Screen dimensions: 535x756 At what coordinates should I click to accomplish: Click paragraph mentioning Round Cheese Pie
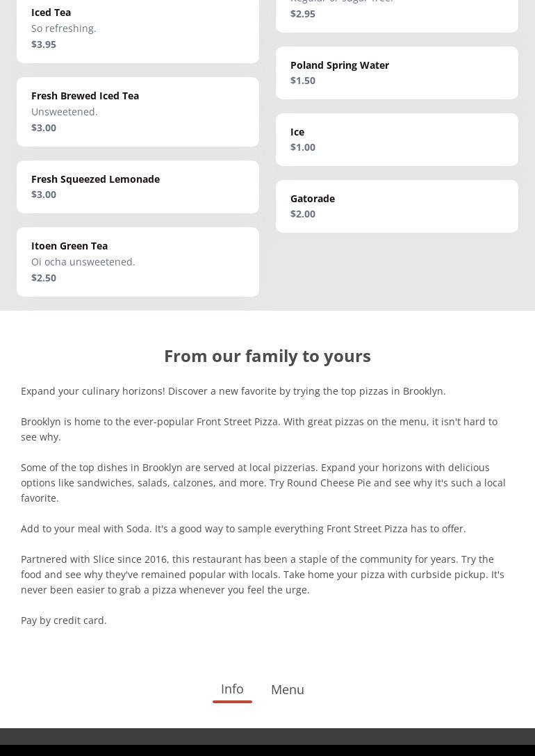tap(263, 482)
